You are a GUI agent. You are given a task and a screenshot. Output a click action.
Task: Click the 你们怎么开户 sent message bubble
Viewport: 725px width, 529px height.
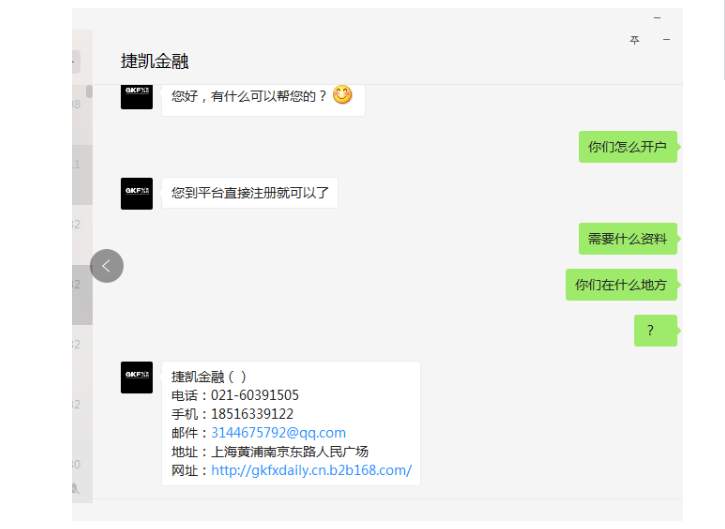[x=628, y=147]
